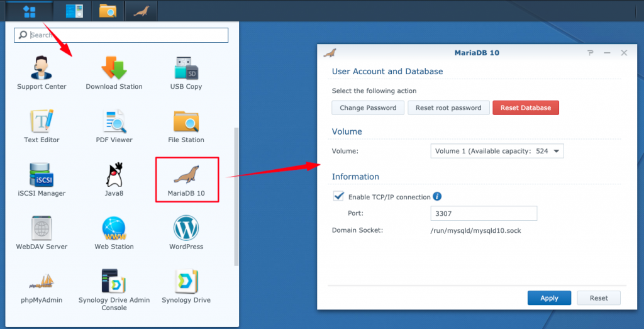Apply the MariaDB settings
This screenshot has width=644, height=329.
click(549, 298)
